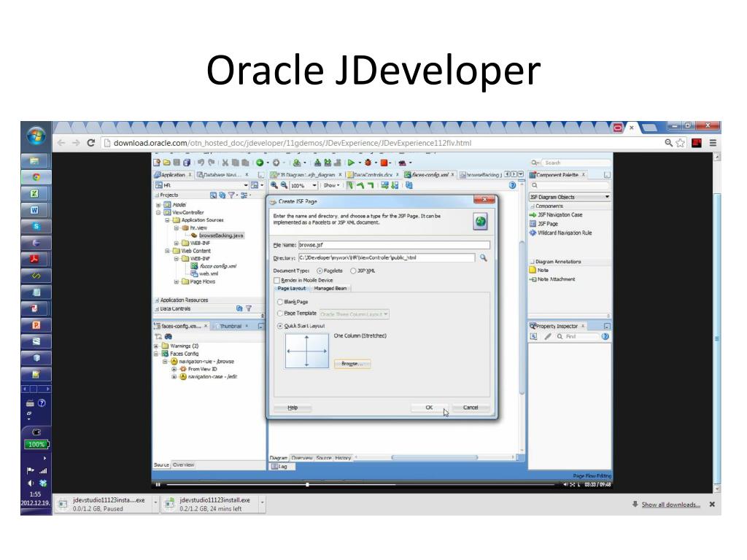This screenshot has width=747, height=560.
Task: Click the blue help icon in diagram toolbar
Action: [x=512, y=185]
